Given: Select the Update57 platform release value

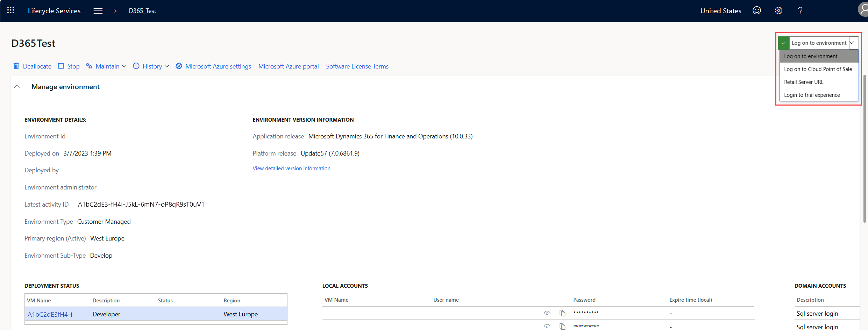Looking at the screenshot, I should (x=330, y=153).
